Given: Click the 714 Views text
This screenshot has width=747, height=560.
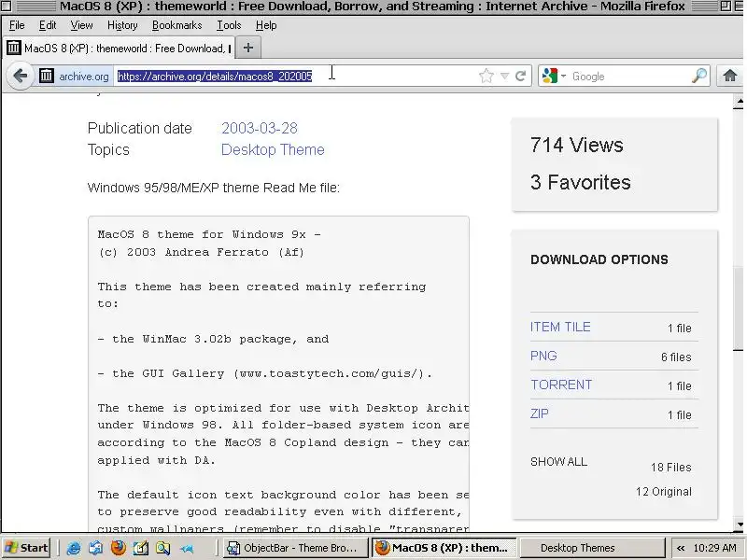Looking at the screenshot, I should point(576,145).
